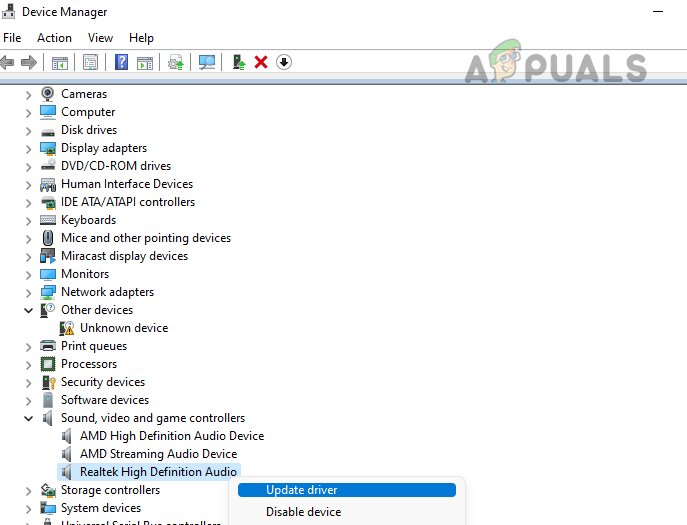Screen dimensions: 687x525
Task: Open the View menu
Action: (100, 38)
